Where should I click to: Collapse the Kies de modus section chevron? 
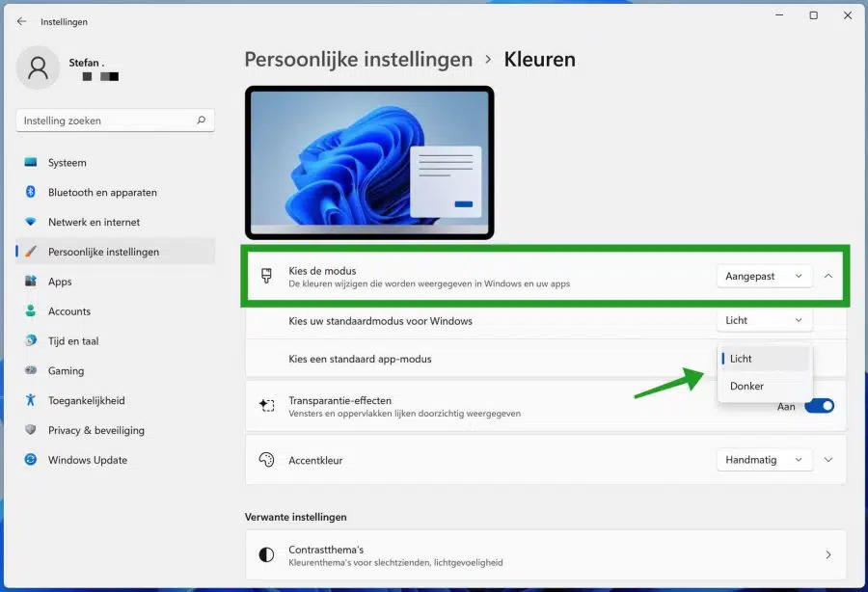(828, 276)
